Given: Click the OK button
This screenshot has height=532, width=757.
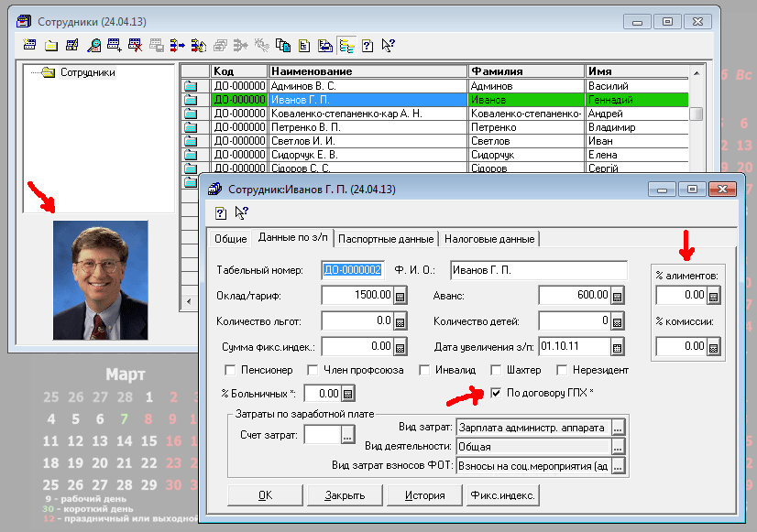Looking at the screenshot, I should 265,495.
